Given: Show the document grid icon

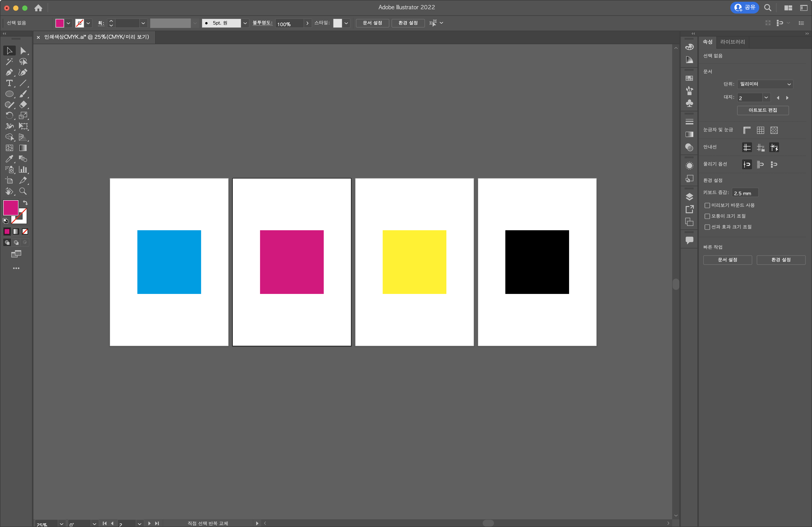Looking at the screenshot, I should 760,130.
